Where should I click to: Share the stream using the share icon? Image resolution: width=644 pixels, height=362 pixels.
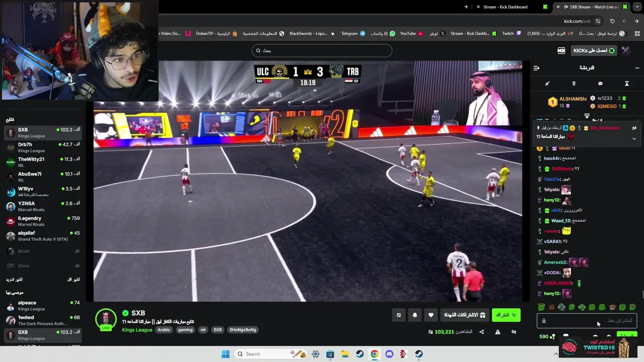[x=481, y=332]
